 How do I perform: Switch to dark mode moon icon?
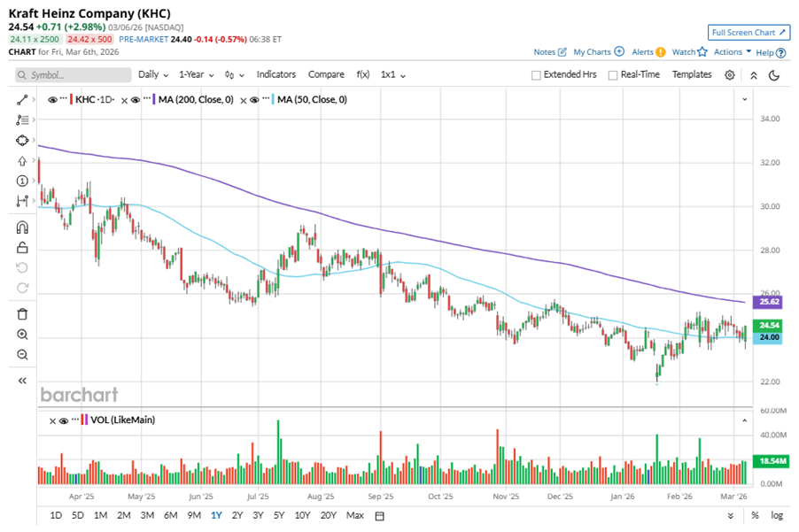tap(774, 75)
